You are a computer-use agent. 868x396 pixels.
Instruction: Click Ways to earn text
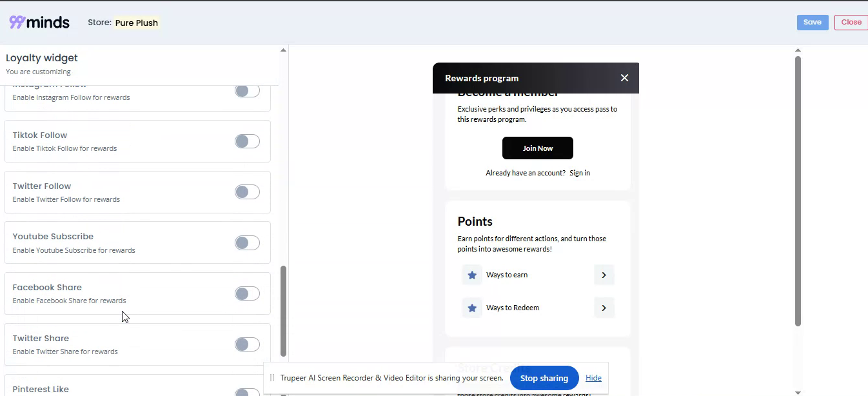click(507, 275)
